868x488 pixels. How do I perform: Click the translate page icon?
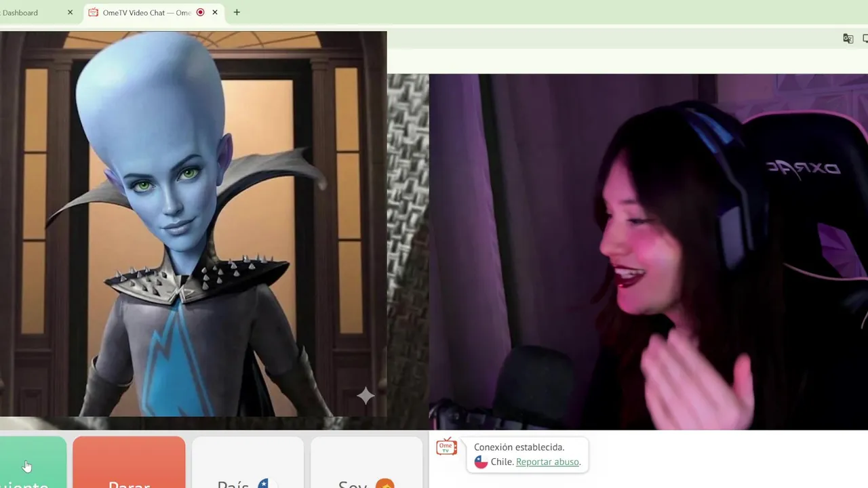(848, 39)
